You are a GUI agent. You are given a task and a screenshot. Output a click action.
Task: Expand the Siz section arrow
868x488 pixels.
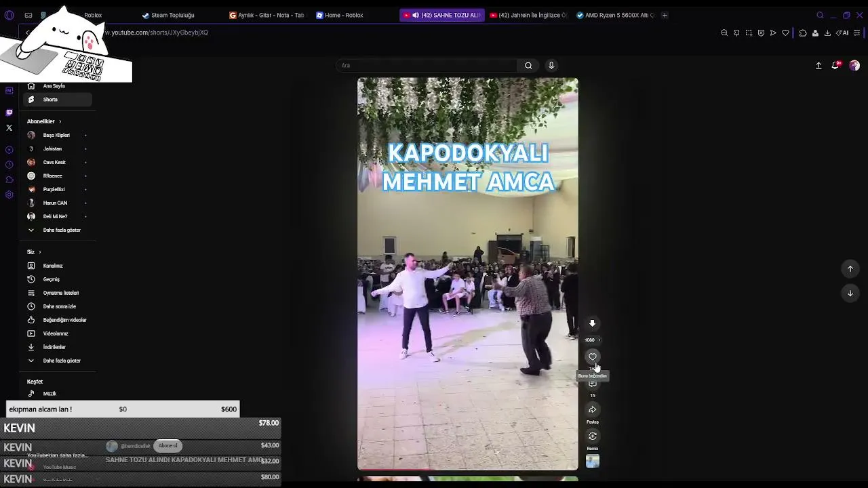pos(39,252)
